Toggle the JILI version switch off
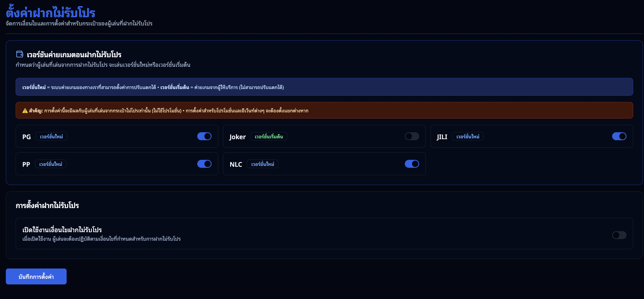This screenshot has width=644, height=299. tap(619, 136)
